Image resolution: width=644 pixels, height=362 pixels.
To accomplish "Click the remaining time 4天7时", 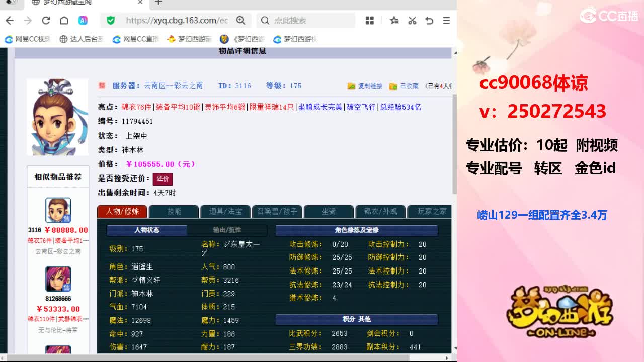I will [165, 193].
